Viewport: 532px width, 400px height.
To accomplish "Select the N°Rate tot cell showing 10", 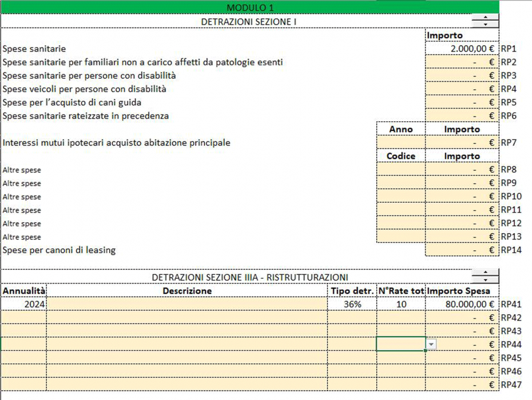I will (x=400, y=305).
